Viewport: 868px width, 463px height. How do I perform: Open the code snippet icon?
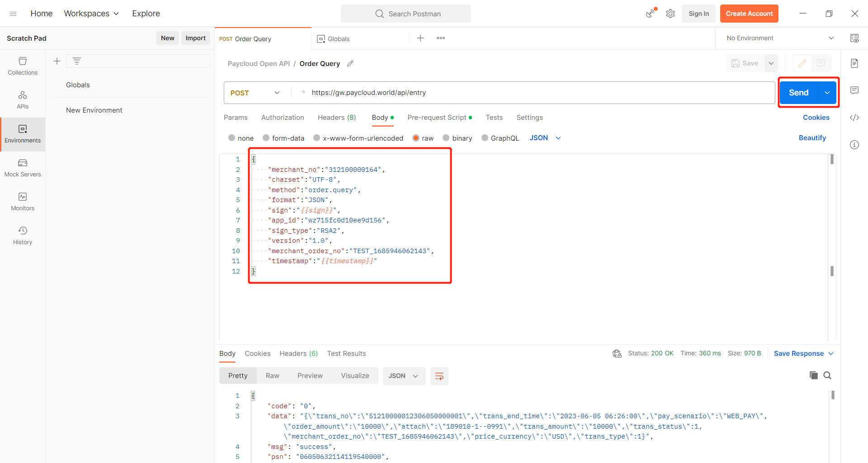[x=854, y=118]
